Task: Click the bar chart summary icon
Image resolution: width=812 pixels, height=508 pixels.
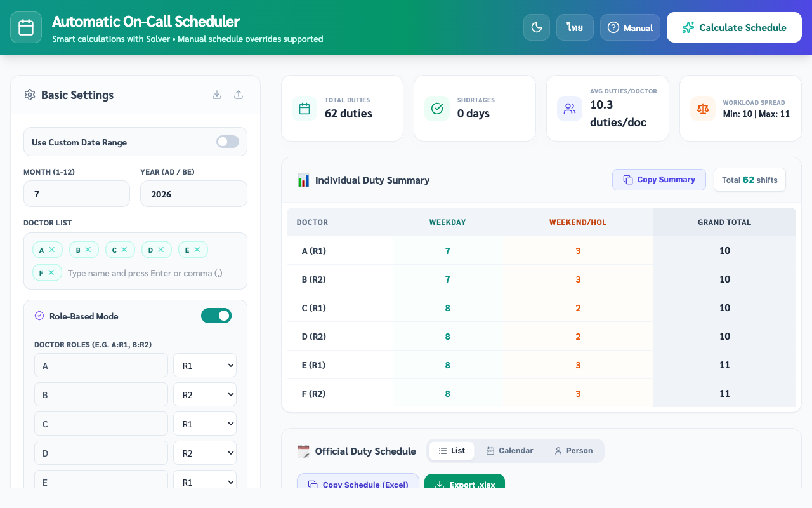Action: tap(303, 180)
